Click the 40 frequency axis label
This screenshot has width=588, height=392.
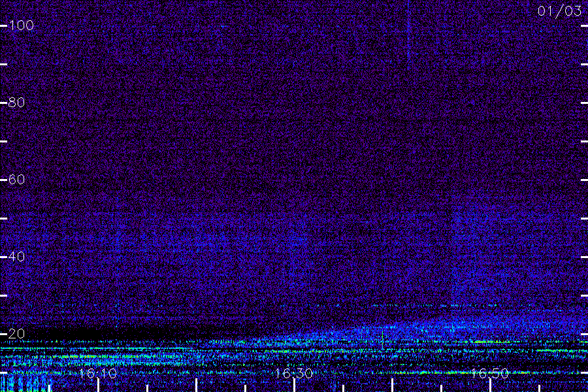pyautogui.click(x=16, y=257)
